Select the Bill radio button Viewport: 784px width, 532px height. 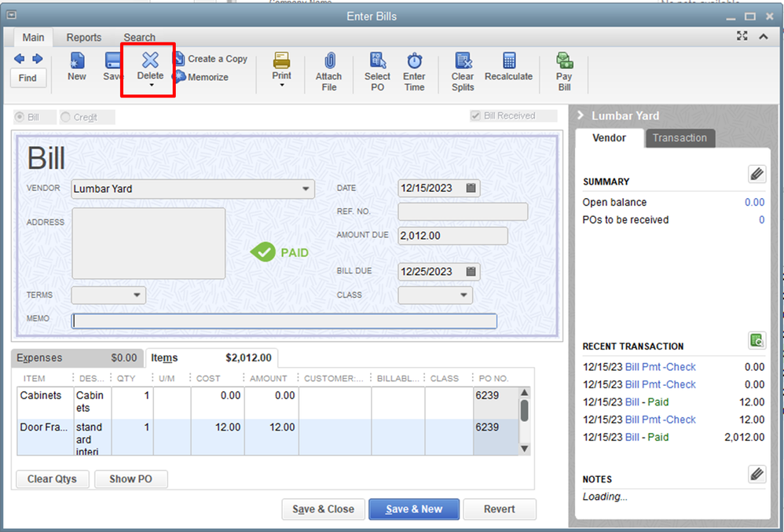coord(20,117)
